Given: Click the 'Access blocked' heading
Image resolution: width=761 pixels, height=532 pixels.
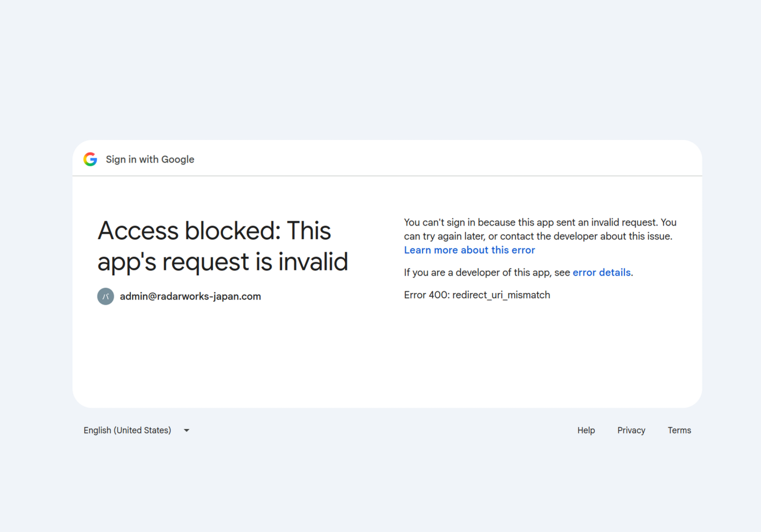Looking at the screenshot, I should pos(223,246).
